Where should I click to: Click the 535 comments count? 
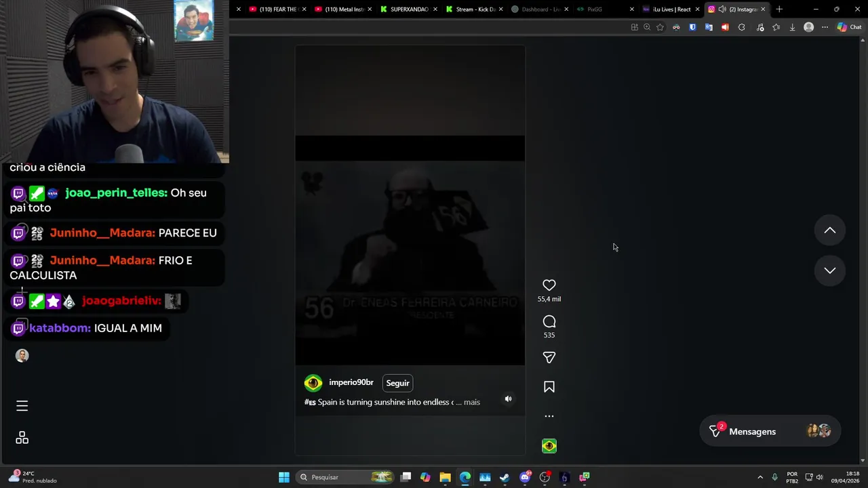(549, 335)
